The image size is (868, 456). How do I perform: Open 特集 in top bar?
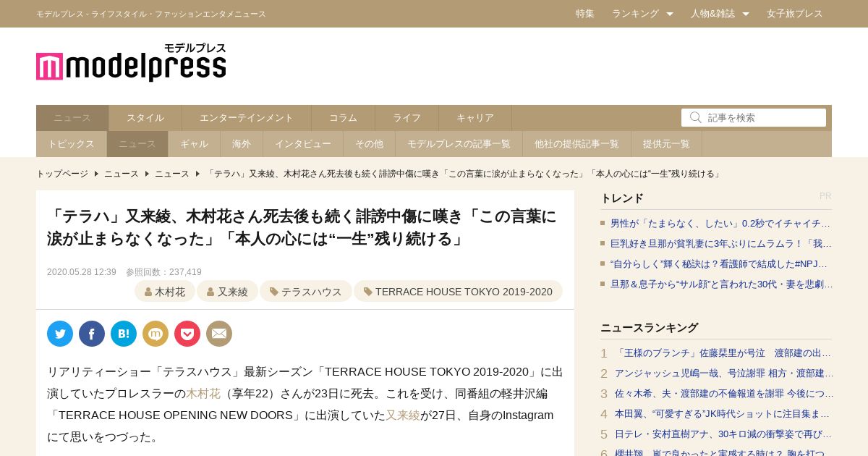coord(585,14)
